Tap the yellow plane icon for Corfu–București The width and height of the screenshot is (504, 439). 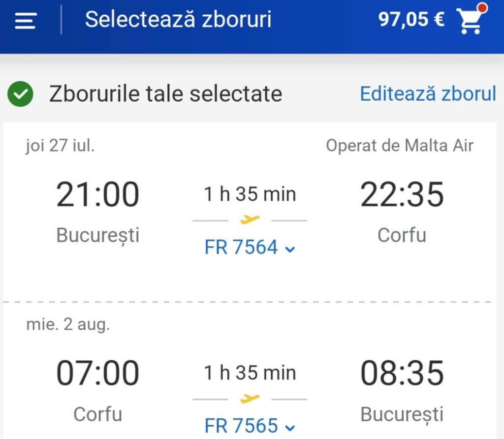click(x=250, y=398)
